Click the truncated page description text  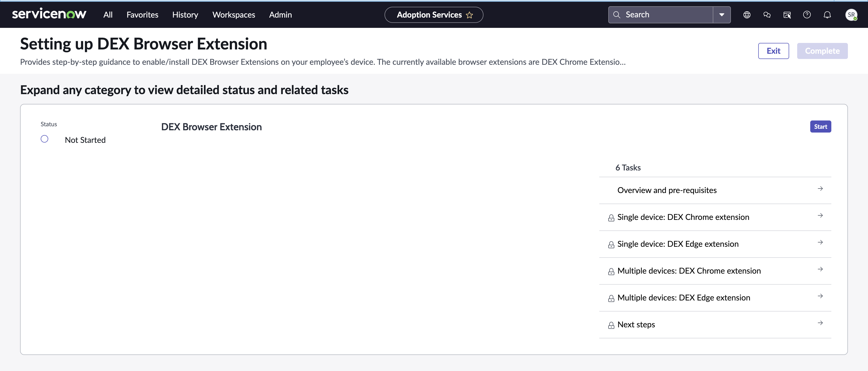[x=322, y=62]
